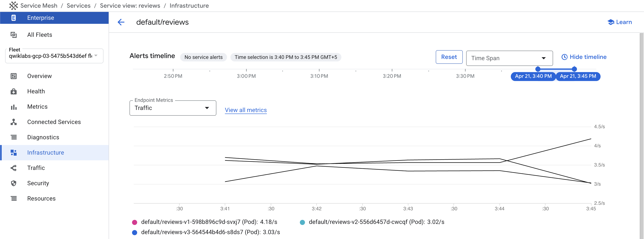Click Services in the breadcrumb
The width and height of the screenshot is (644, 239).
(79, 6)
